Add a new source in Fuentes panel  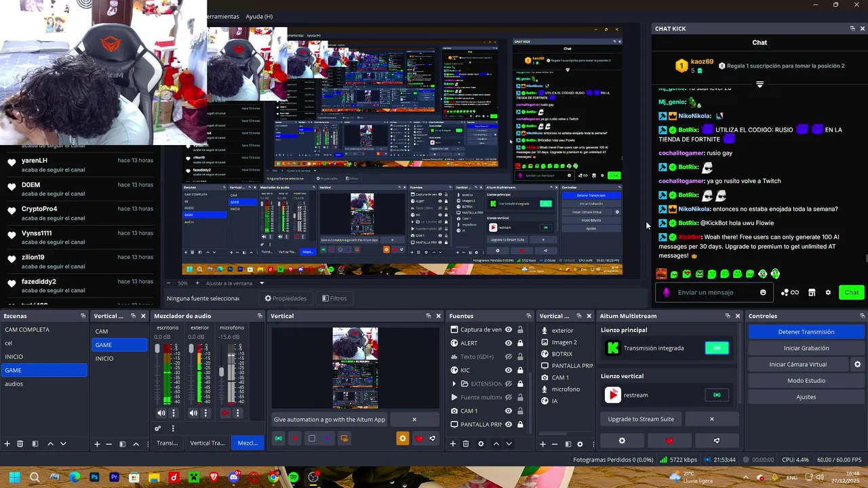click(453, 444)
